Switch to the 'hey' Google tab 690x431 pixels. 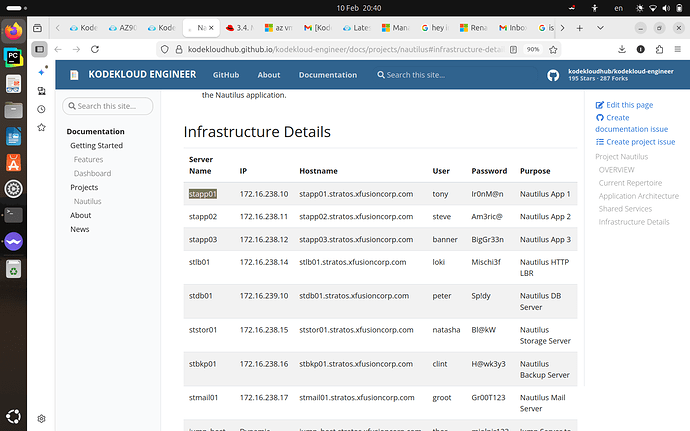[435, 28]
